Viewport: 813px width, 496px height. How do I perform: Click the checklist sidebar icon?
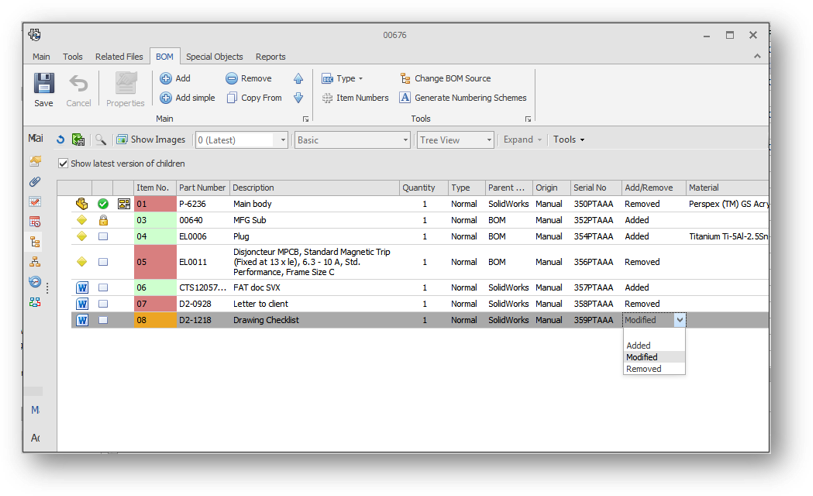[x=35, y=202]
